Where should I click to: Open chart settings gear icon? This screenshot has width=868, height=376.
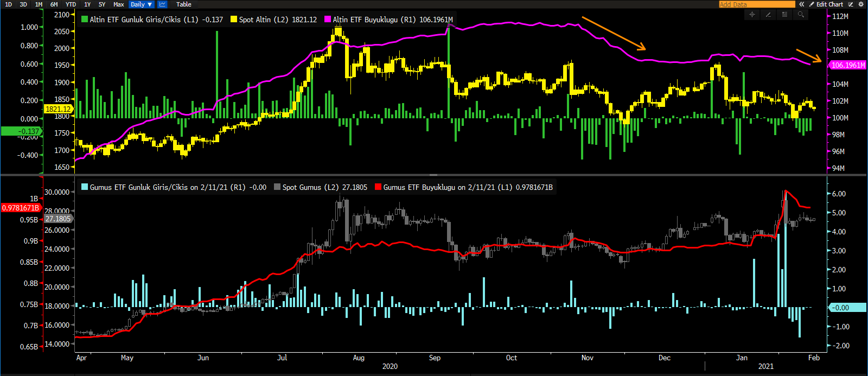860,4
